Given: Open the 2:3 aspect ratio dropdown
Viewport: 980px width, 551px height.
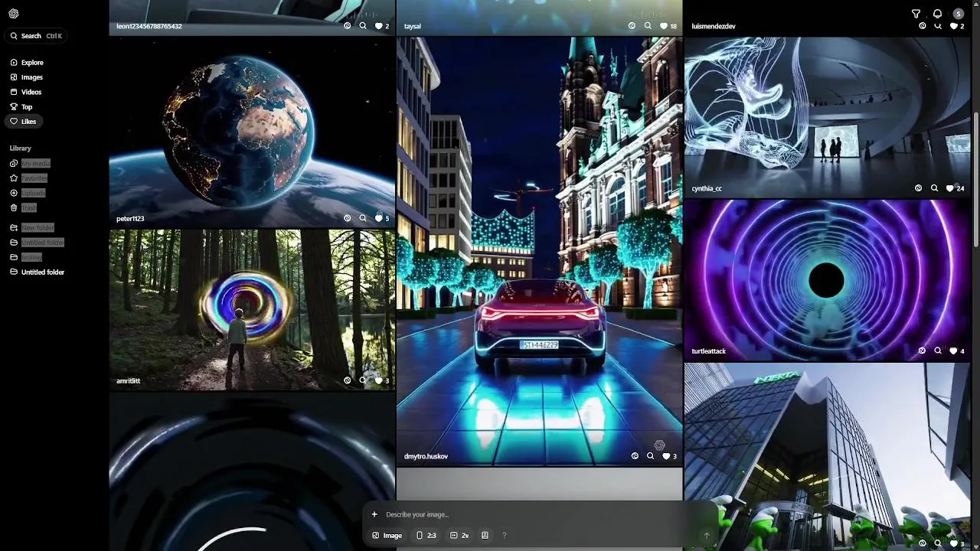Looking at the screenshot, I should pos(426,536).
